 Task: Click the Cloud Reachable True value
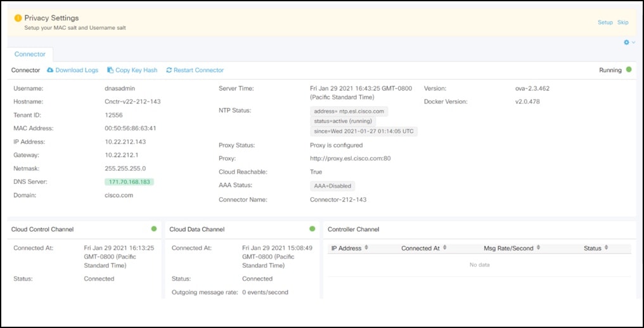pos(316,172)
